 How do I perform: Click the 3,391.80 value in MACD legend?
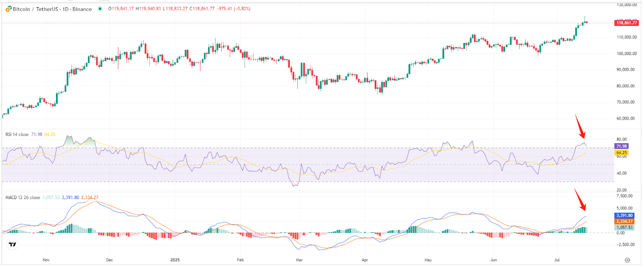pyautogui.click(x=70, y=197)
